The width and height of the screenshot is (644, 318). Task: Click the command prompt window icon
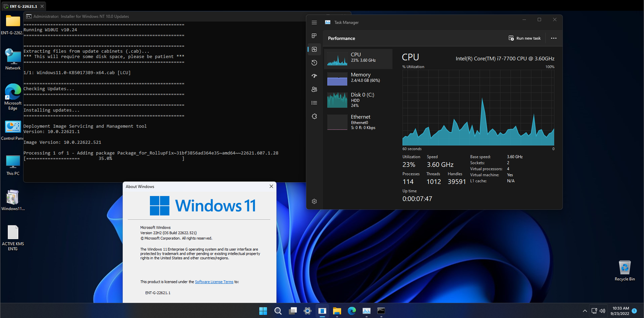click(29, 16)
